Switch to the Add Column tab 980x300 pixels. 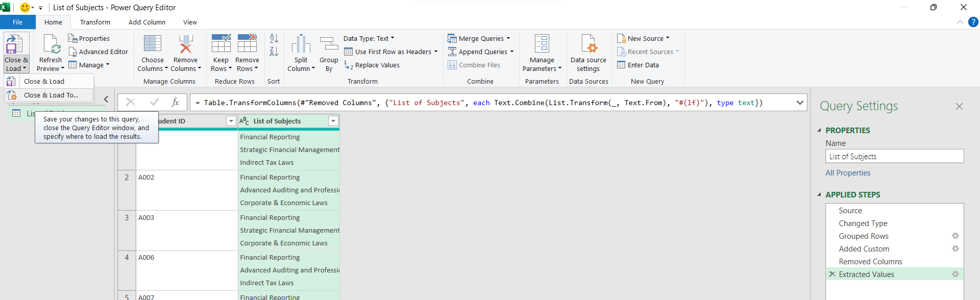tap(147, 22)
